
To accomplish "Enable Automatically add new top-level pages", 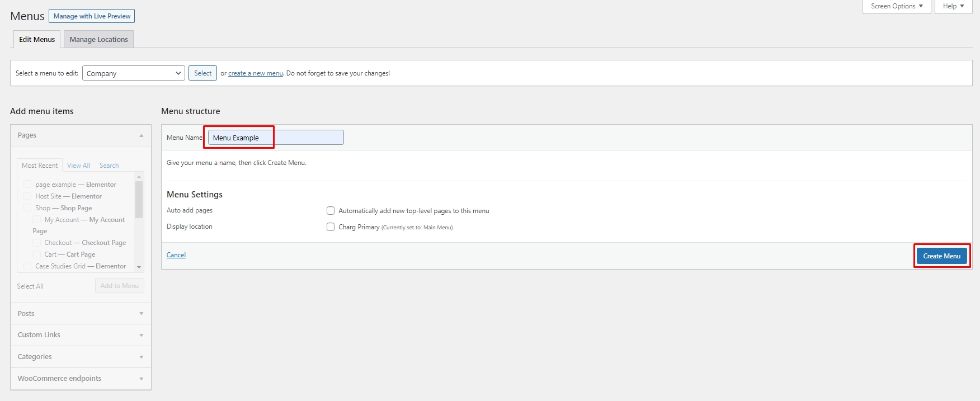I will [331, 211].
